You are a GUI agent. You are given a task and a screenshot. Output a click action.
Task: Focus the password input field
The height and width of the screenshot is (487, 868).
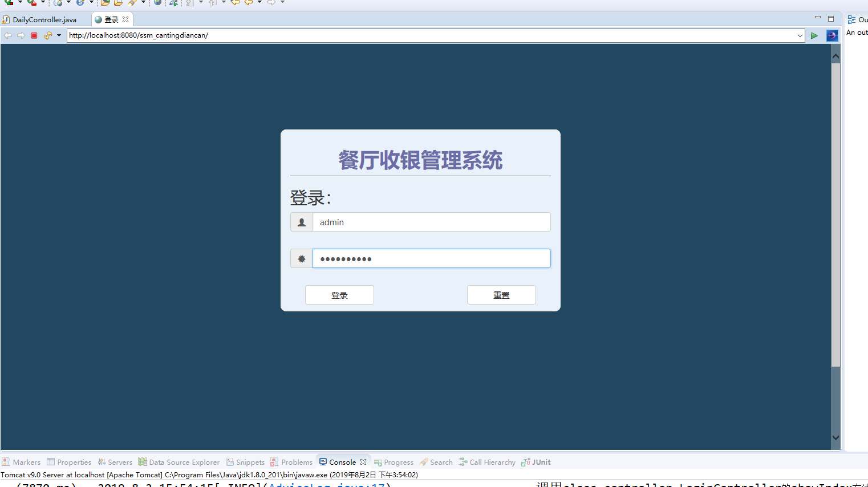(x=431, y=258)
